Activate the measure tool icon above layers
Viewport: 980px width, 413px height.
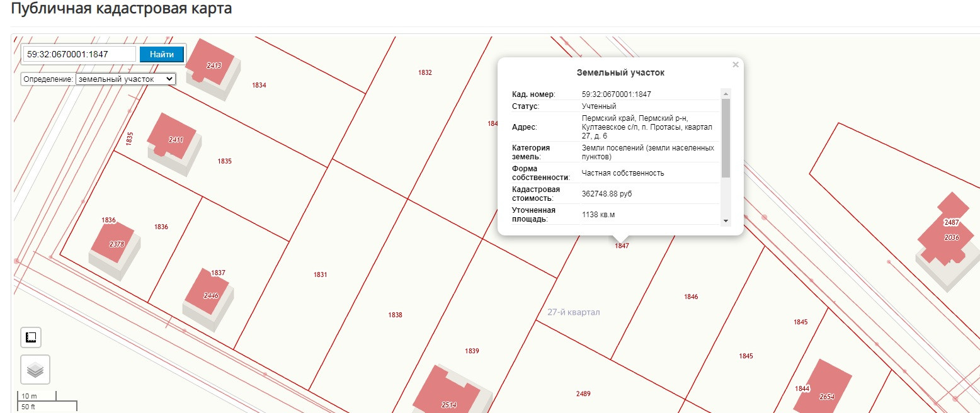30,337
